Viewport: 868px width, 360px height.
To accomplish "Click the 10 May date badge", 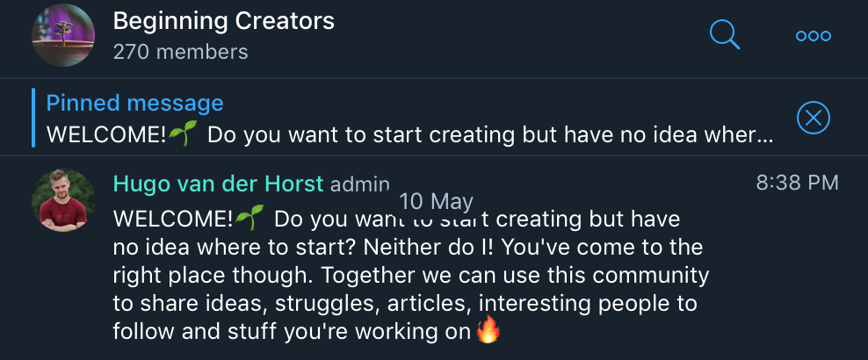I will [436, 201].
